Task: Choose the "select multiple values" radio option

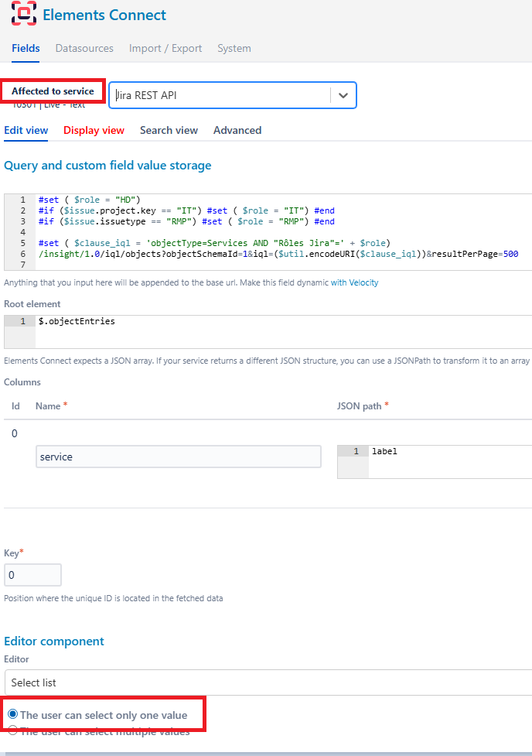Action: 12,730
